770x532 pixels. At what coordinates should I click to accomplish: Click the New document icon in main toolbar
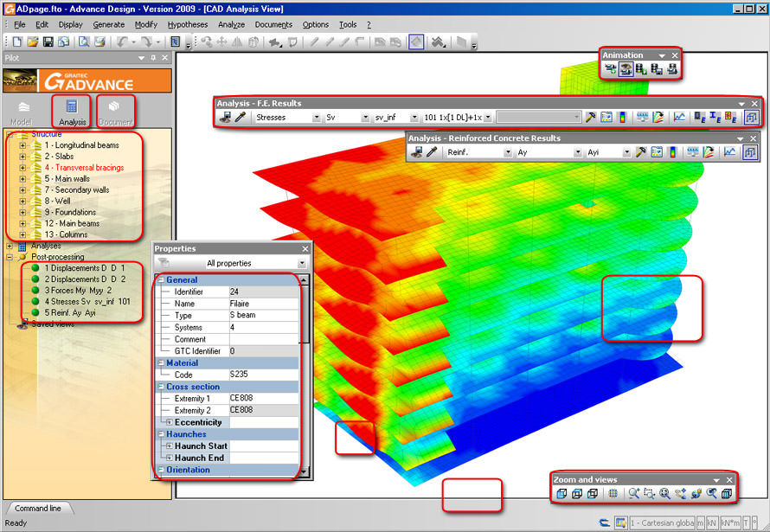[17, 42]
